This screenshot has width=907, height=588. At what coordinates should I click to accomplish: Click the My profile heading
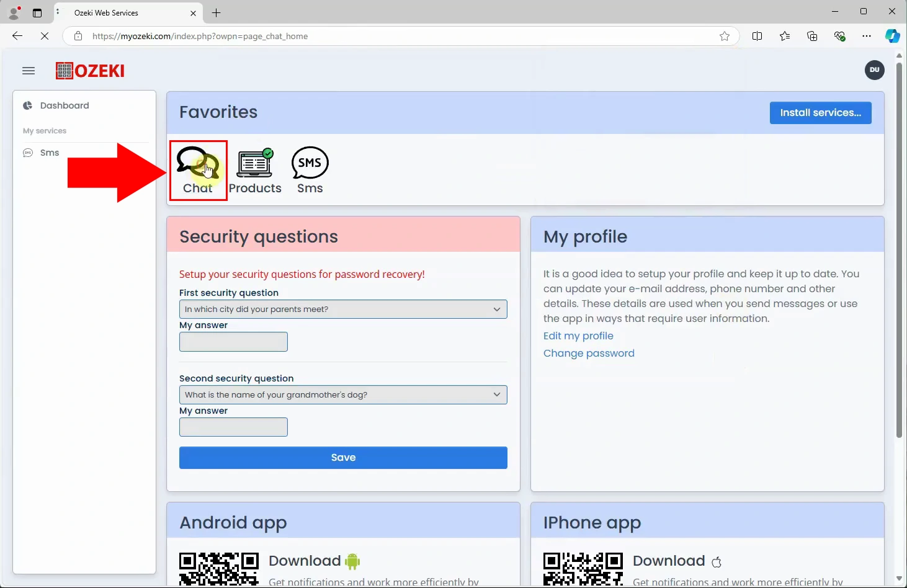coord(585,237)
